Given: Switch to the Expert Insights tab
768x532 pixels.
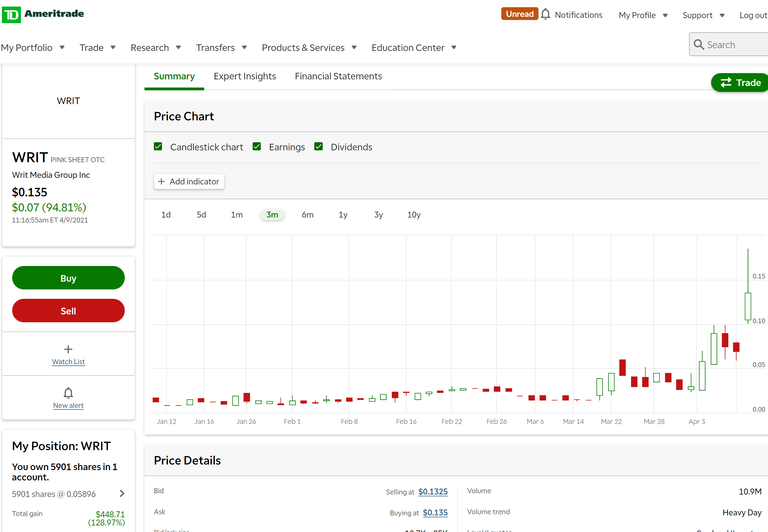Looking at the screenshot, I should pos(245,76).
